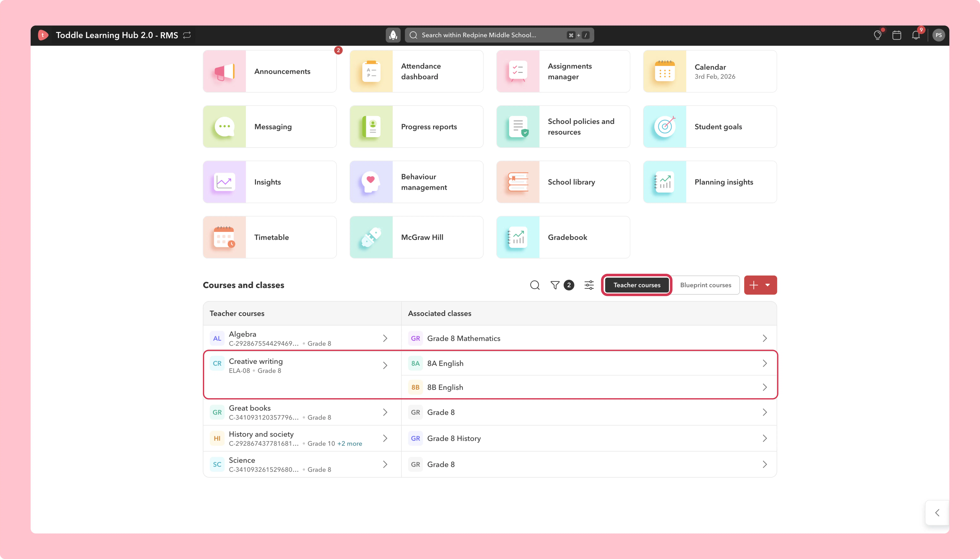The height and width of the screenshot is (559, 980).
Task: Open the course filter funnel icon
Action: click(555, 285)
